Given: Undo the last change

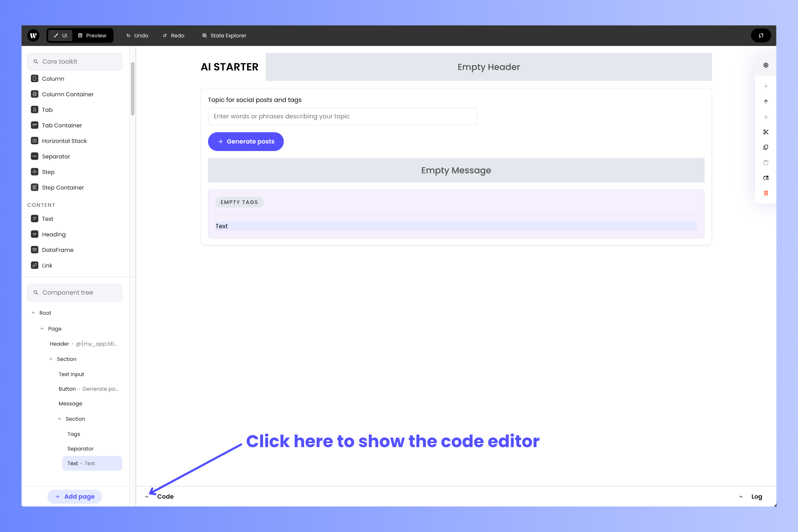Looking at the screenshot, I should coord(137,35).
